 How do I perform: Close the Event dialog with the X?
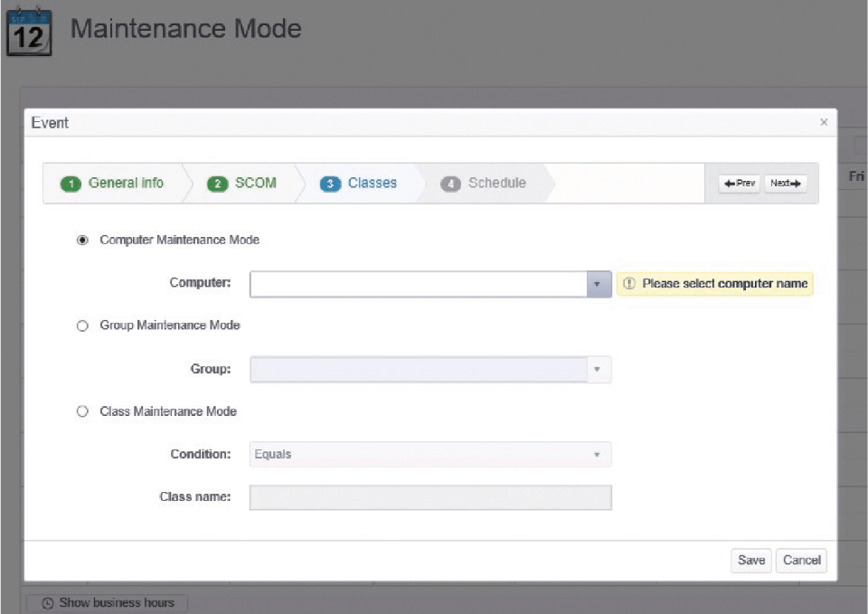(824, 122)
